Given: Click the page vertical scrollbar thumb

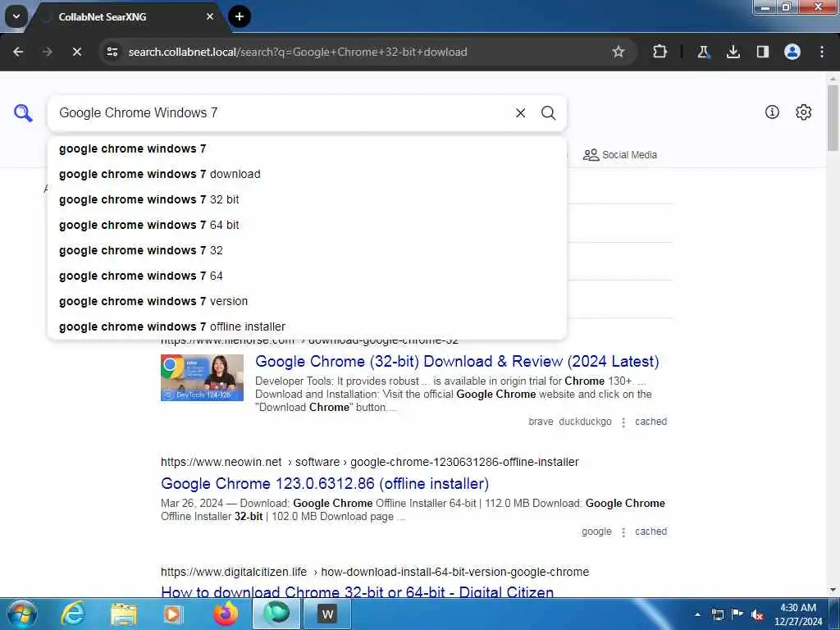Looking at the screenshot, I should [833, 118].
